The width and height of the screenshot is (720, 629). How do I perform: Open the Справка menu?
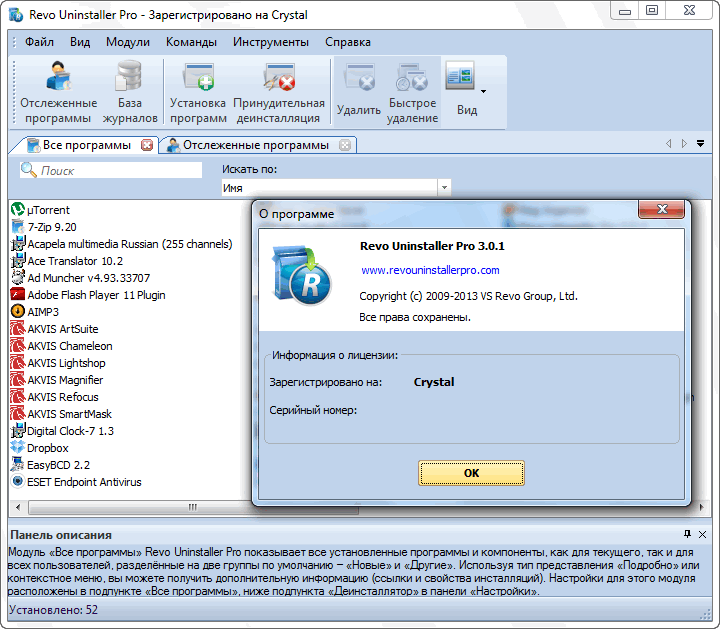[x=348, y=42]
